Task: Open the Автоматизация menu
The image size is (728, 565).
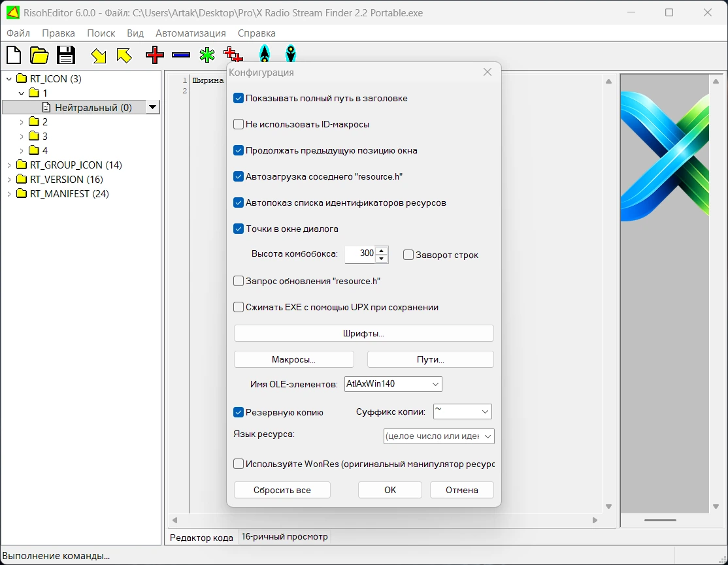Action: coord(190,33)
